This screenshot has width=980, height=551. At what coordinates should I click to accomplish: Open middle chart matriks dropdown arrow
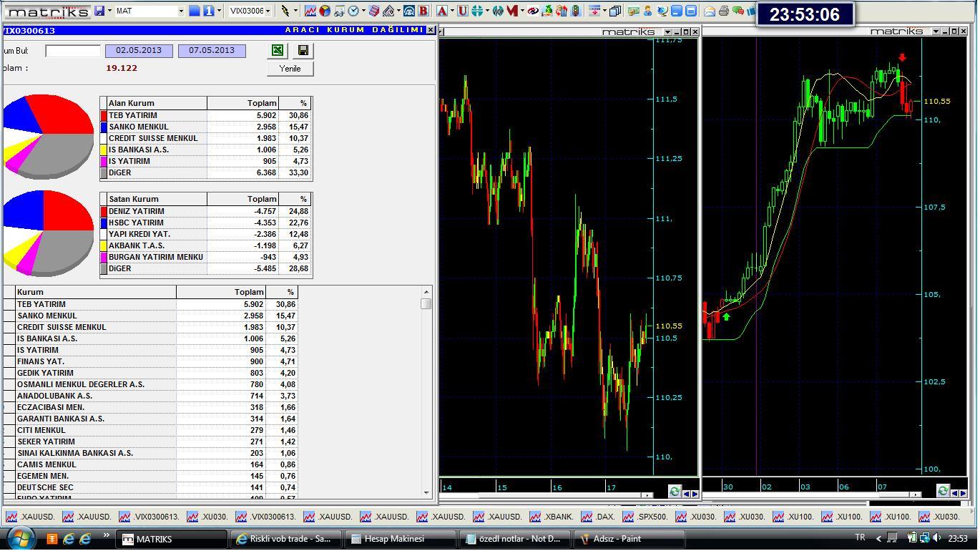(x=667, y=31)
